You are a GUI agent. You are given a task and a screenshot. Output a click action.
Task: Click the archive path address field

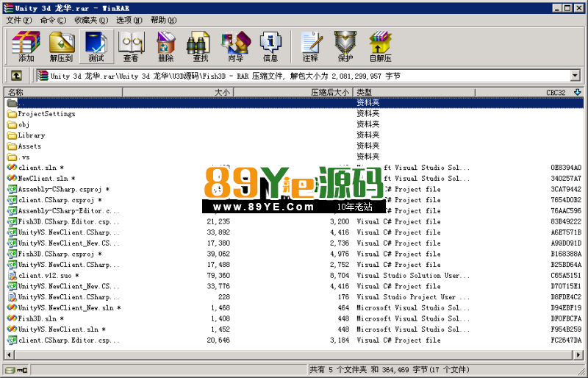[x=304, y=76]
